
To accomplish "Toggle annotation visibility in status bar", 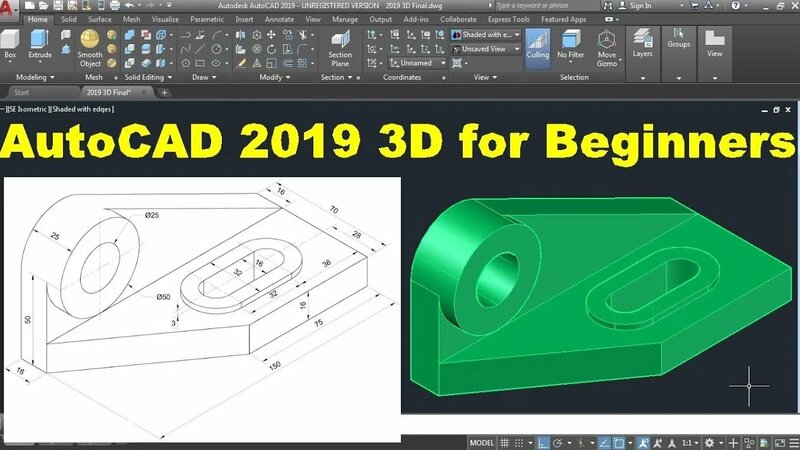I will click(x=643, y=443).
